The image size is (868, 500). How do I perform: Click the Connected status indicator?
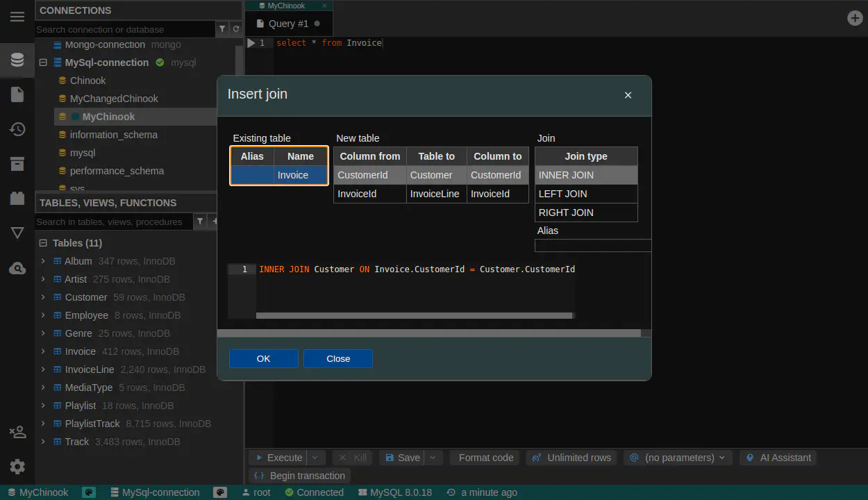tap(314, 492)
